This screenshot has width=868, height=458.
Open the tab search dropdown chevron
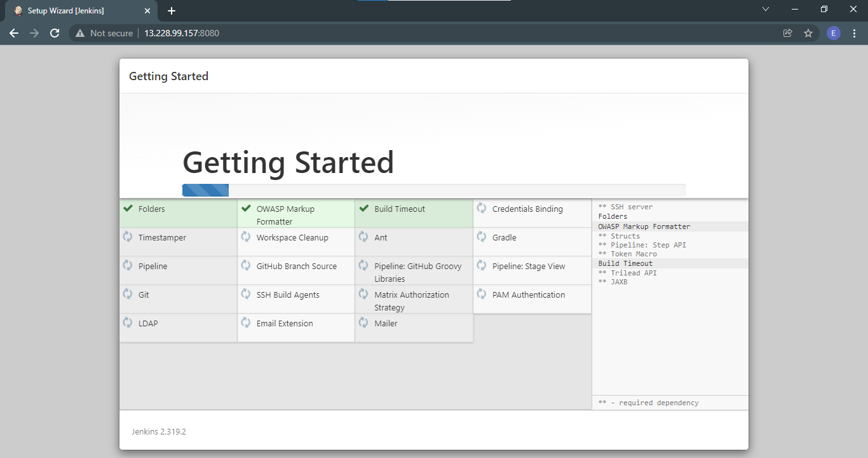click(x=766, y=10)
